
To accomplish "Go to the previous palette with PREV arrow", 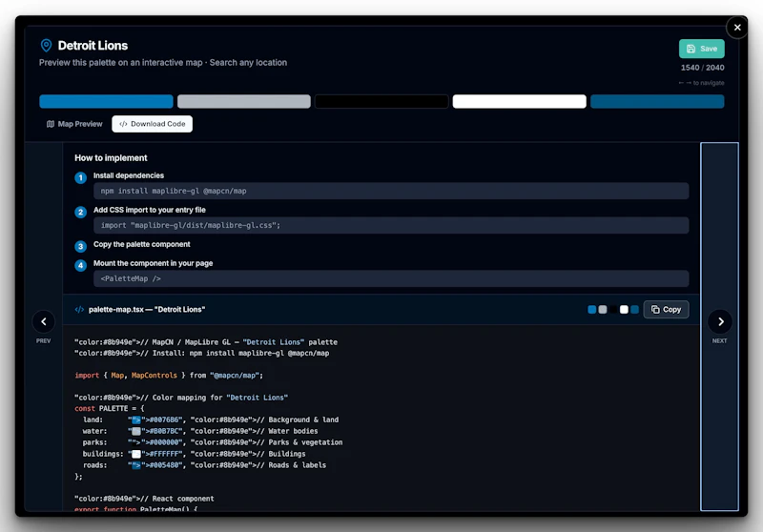I will click(43, 321).
